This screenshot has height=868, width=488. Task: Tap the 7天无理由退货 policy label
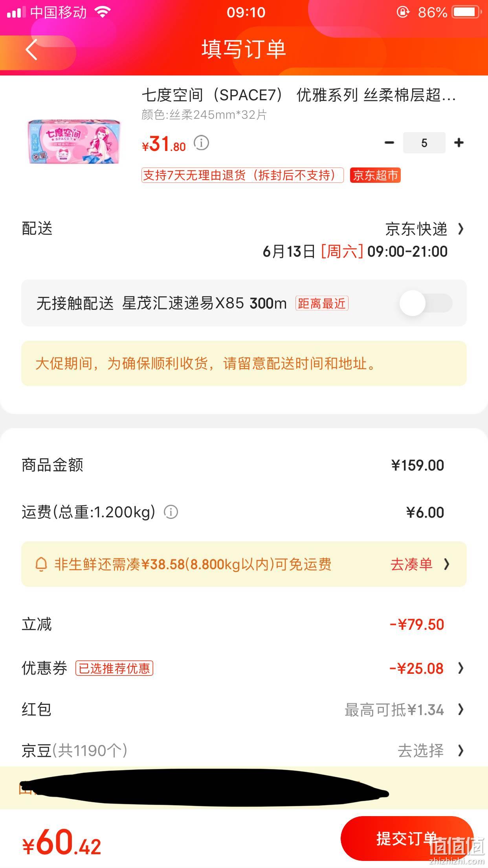(242, 175)
